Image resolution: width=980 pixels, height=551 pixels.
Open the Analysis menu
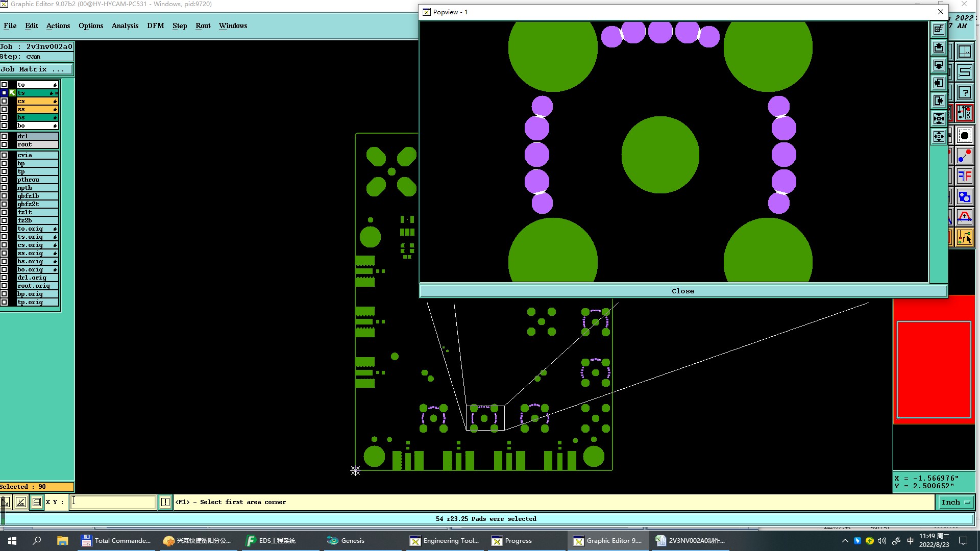coord(125,26)
